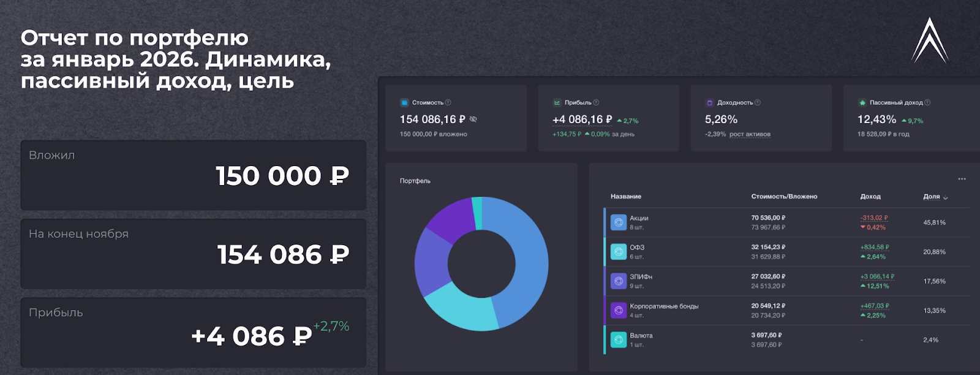
Task: Click the Прибыль +4 086 ₽ summary card
Action: click(x=194, y=333)
